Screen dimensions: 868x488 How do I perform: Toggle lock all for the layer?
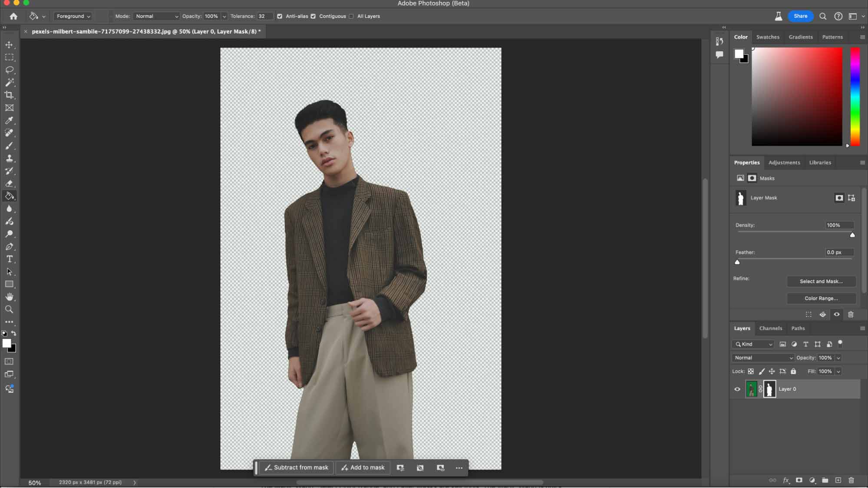click(x=793, y=371)
